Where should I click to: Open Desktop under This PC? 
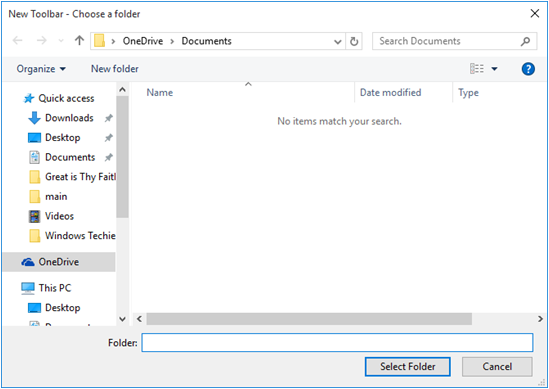click(x=63, y=308)
